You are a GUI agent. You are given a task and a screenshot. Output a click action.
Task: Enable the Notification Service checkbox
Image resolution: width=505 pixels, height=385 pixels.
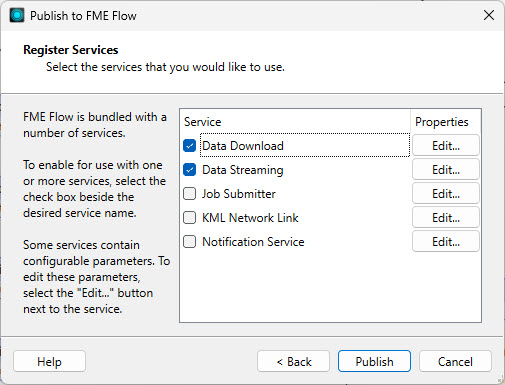[189, 242]
